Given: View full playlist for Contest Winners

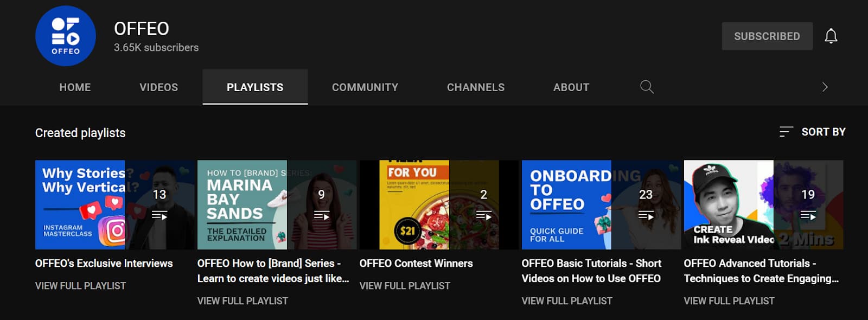Looking at the screenshot, I should [405, 286].
